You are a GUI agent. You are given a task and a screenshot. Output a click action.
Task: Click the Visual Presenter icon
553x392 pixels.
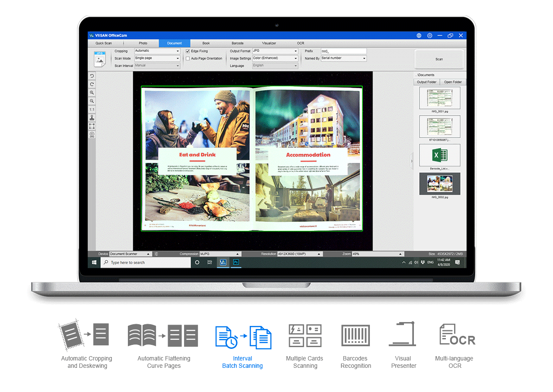click(403, 334)
